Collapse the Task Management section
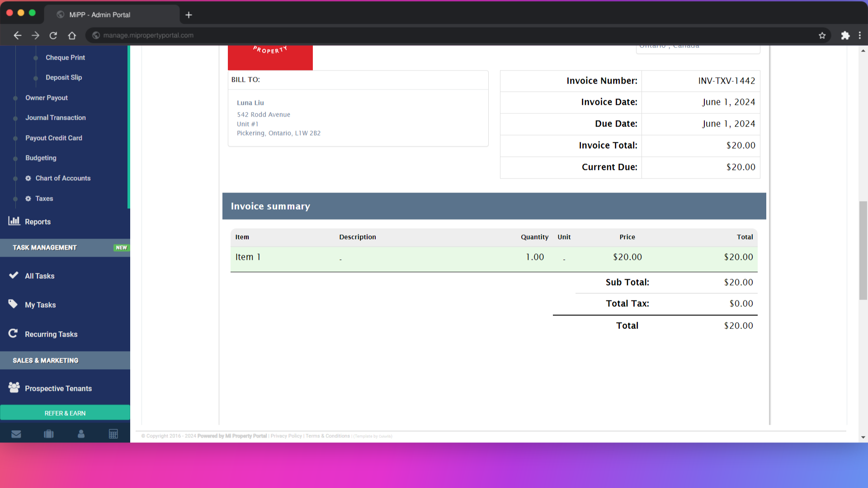Viewport: 868px width, 488px height. [x=44, y=248]
